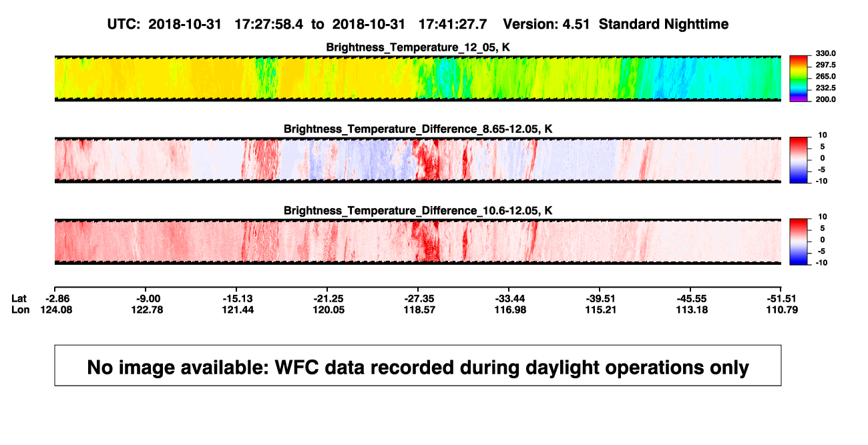Click latitude tick value -15.13
Screen dimensions: 868x445
(x=238, y=299)
